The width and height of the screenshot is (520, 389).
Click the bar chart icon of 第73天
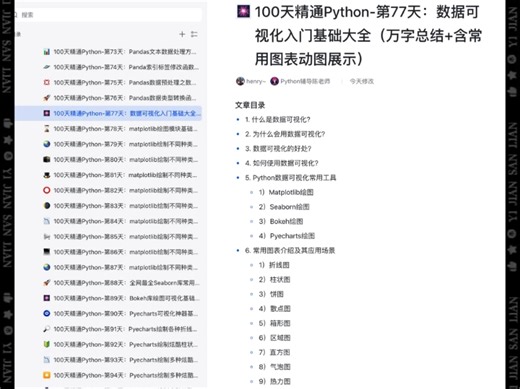coord(47,52)
